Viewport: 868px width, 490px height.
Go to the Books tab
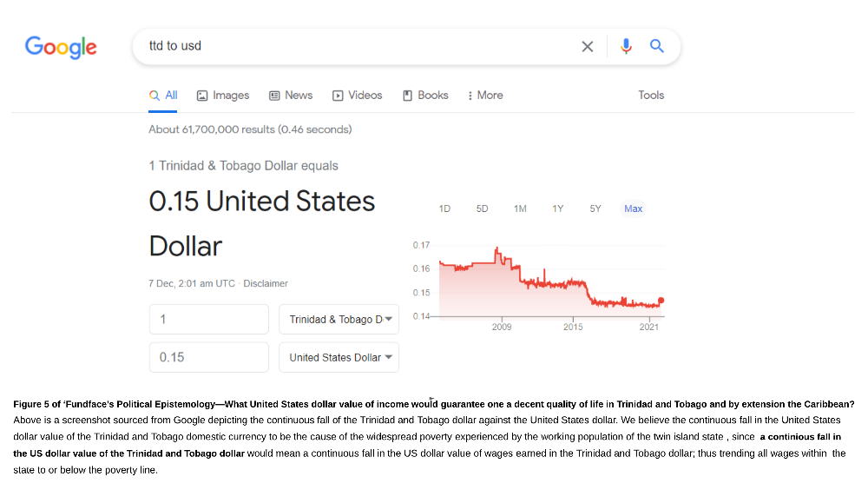425,96
